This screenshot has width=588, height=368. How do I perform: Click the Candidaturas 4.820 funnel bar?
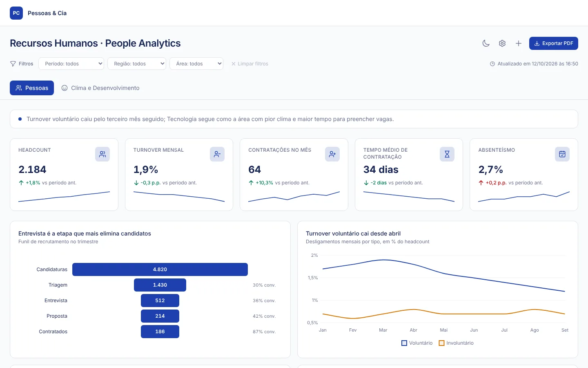(160, 269)
